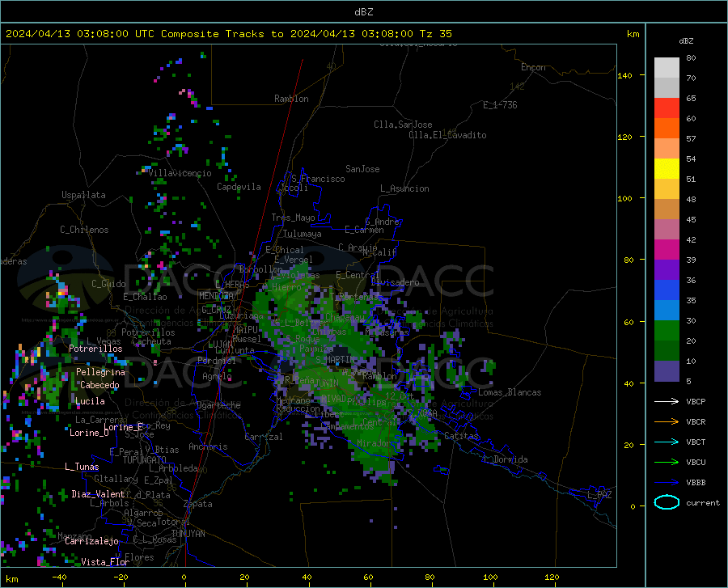This screenshot has width=728, height=588.
Task: Click the Ugarteche place label
Action: point(218,405)
